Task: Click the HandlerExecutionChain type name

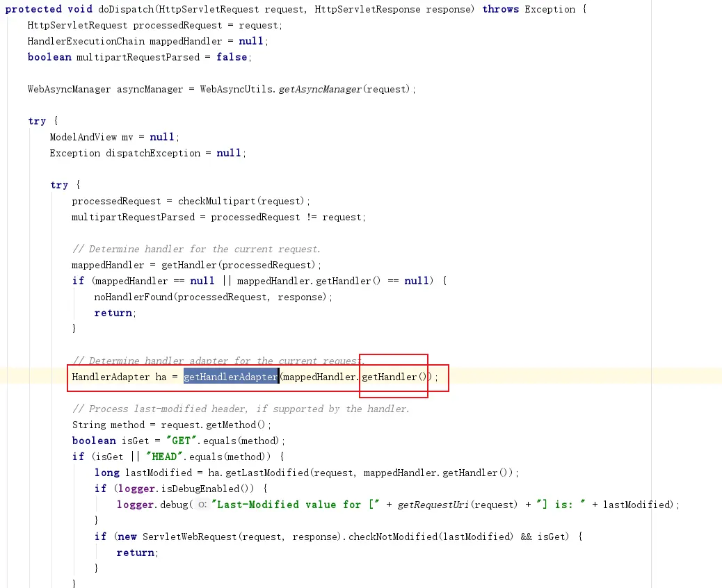Action: click(x=86, y=42)
